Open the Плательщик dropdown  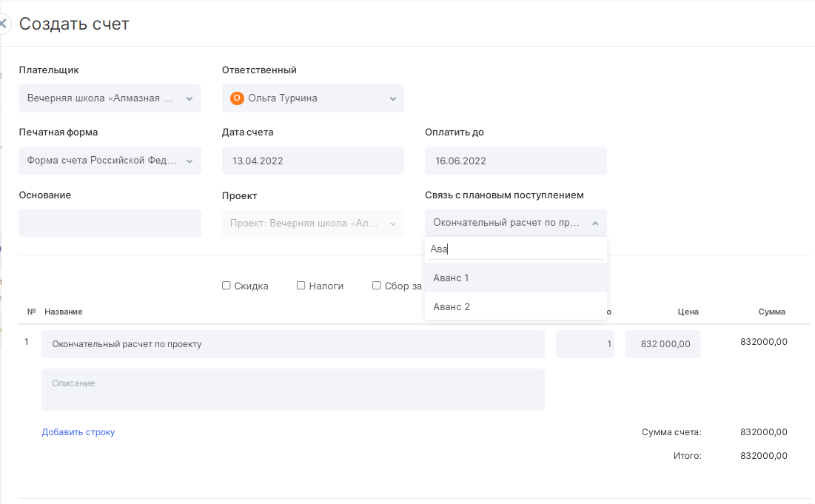click(x=110, y=98)
